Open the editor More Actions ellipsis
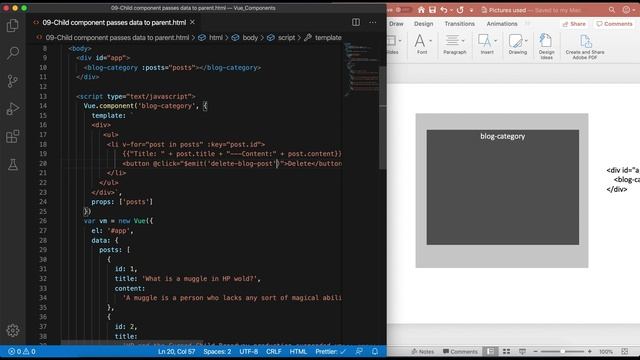 (373, 22)
